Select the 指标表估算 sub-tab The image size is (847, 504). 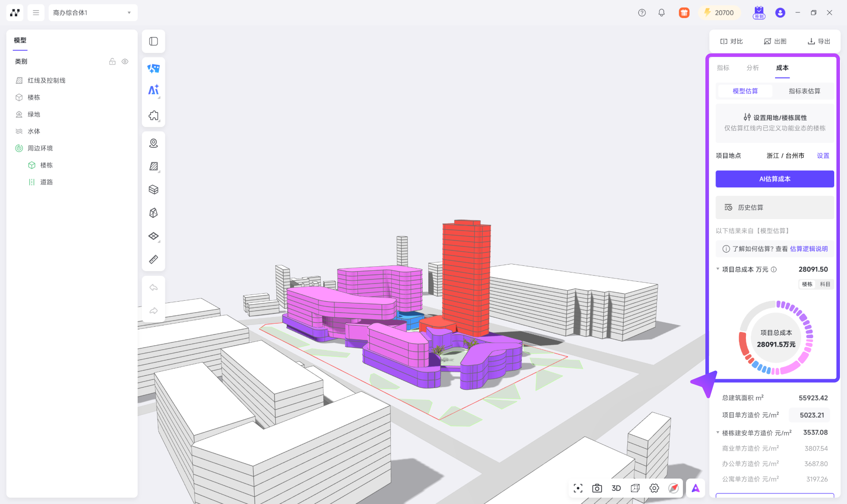pyautogui.click(x=804, y=91)
